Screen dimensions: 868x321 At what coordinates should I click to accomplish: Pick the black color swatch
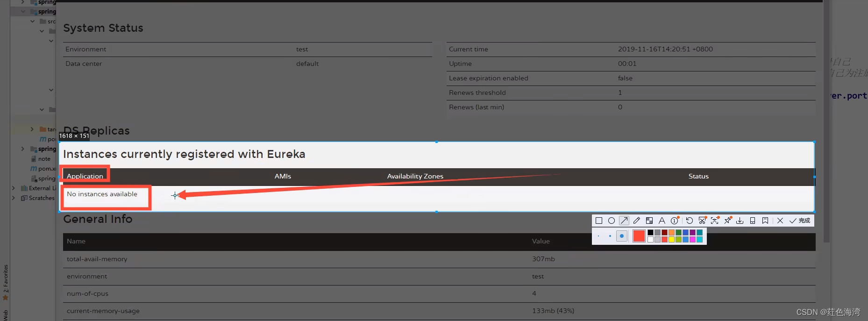[650, 232]
